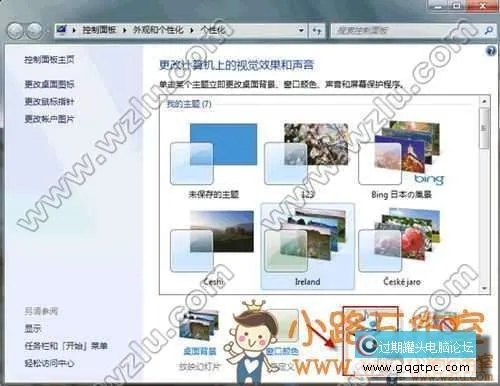Expand arrow after 外观和个性化 in breadcrumb
The width and height of the screenshot is (500, 386).
(x=192, y=30)
